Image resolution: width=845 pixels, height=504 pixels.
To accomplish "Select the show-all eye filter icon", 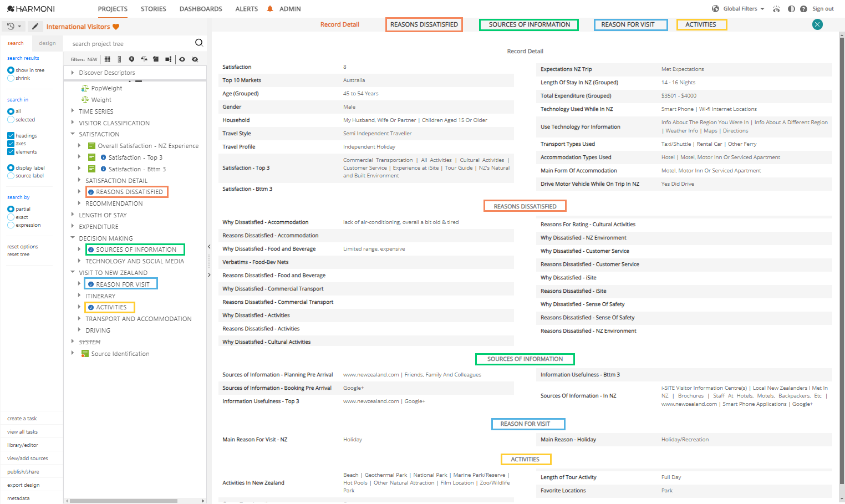I will pyautogui.click(x=182, y=59).
